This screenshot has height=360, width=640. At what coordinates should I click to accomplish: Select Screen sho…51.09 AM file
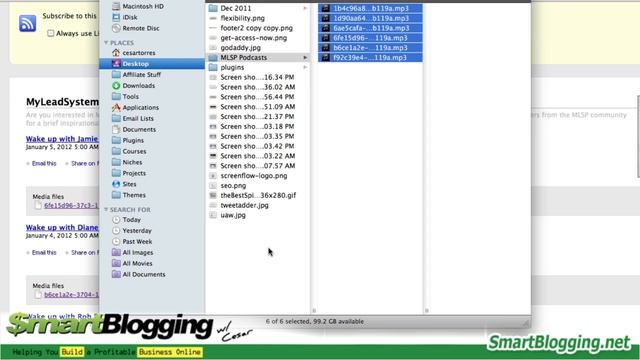pyautogui.click(x=258, y=107)
